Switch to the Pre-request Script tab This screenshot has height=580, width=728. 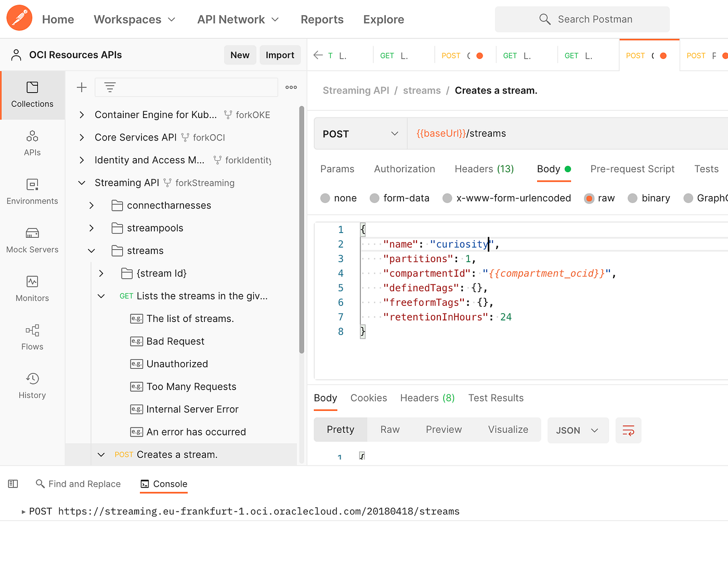click(x=632, y=169)
